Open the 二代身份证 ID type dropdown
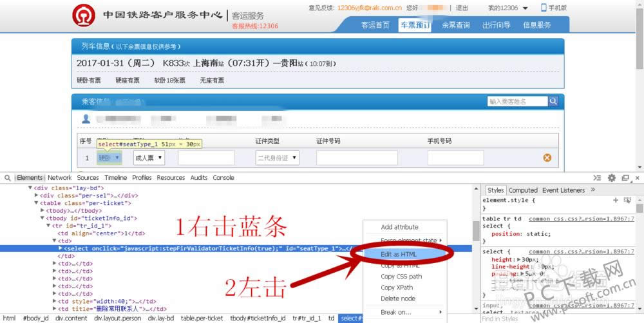The height and width of the screenshot is (323, 644). coord(278,157)
